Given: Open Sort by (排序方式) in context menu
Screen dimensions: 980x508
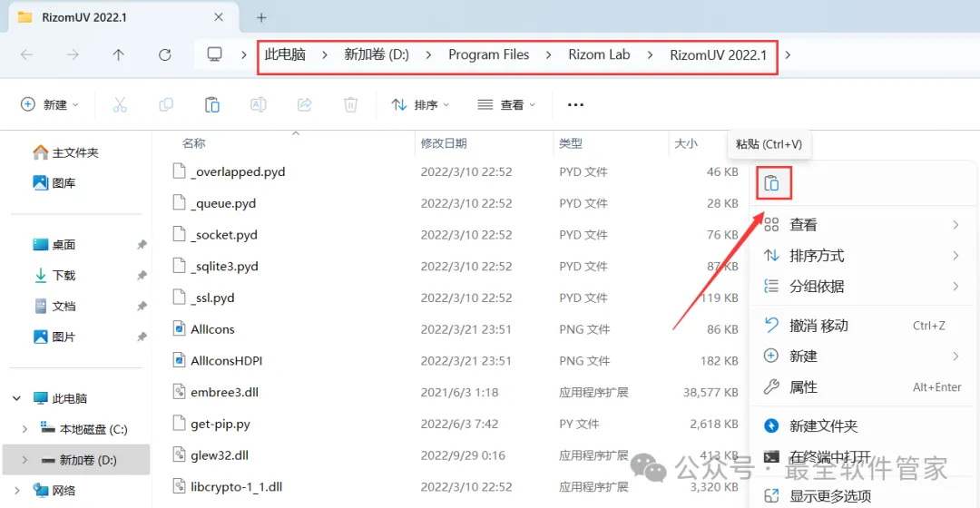Looking at the screenshot, I should click(x=863, y=256).
